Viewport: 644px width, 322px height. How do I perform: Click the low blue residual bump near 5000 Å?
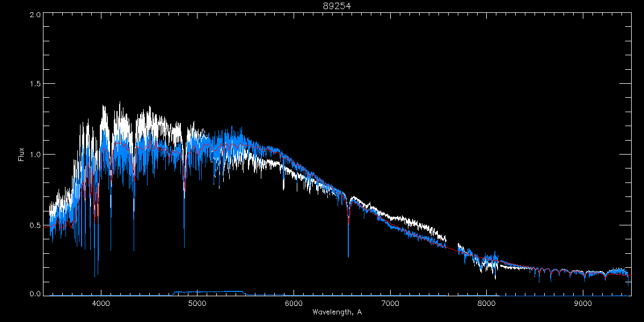(x=209, y=292)
